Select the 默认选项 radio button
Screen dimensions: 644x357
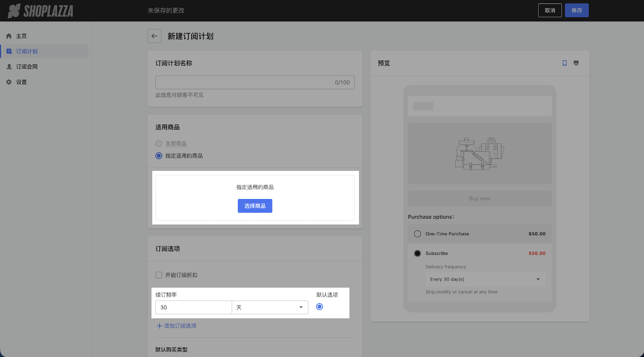(320, 307)
